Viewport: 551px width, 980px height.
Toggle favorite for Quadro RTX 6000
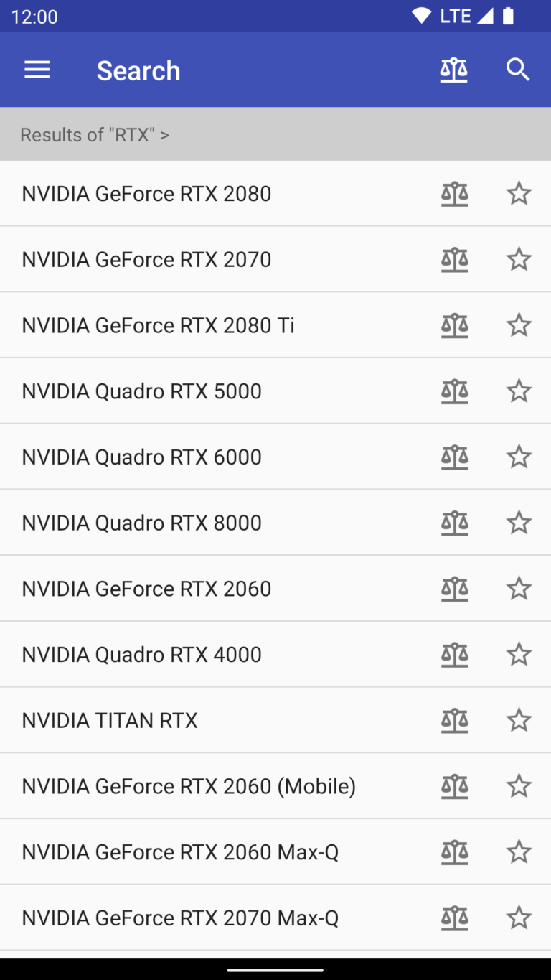(x=519, y=457)
